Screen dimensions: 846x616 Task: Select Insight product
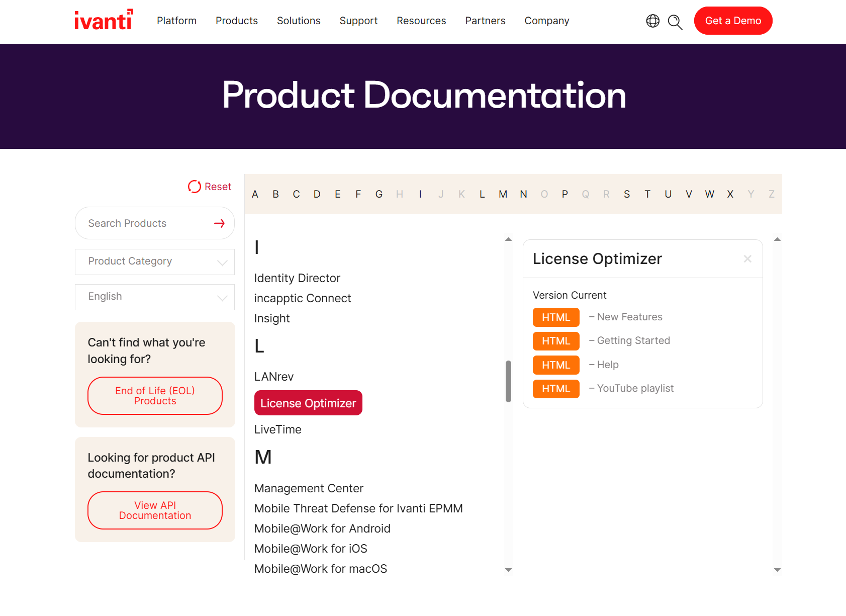272,318
